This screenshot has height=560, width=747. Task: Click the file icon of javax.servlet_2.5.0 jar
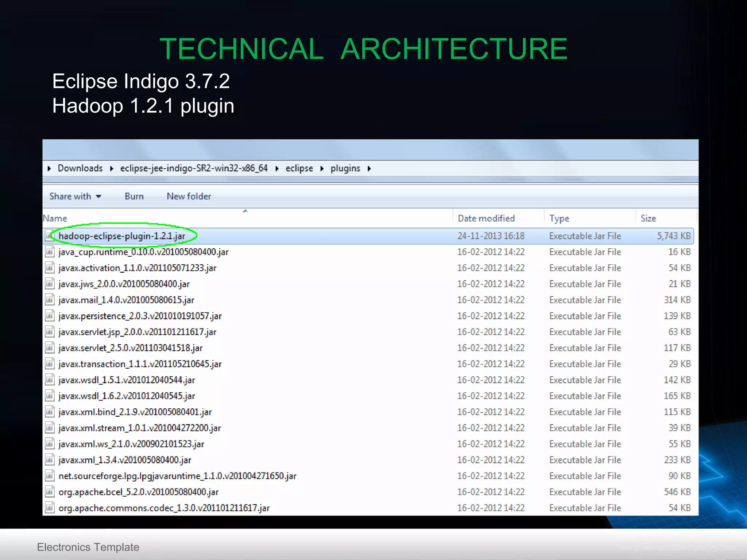50,348
